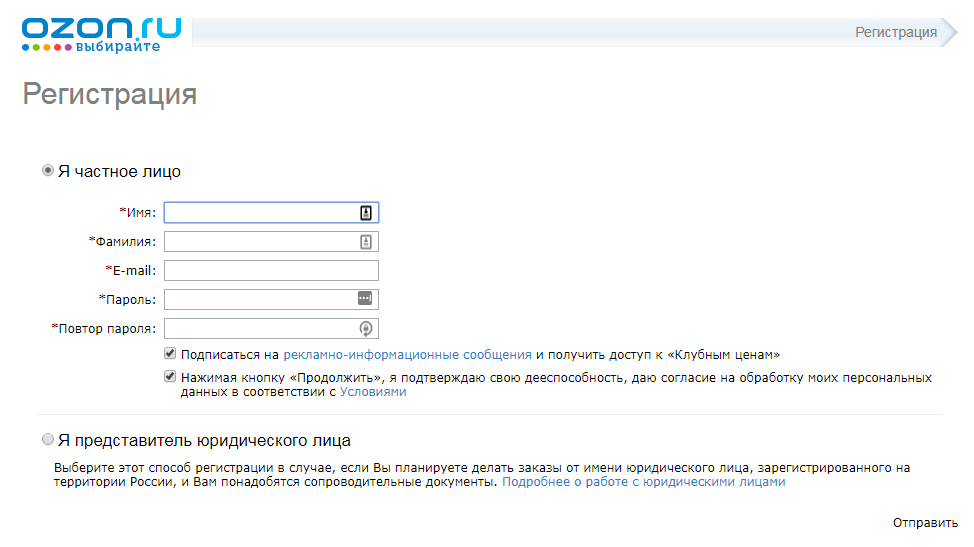
Task: Click the password manager icon in Пароль field
Action: click(x=366, y=299)
